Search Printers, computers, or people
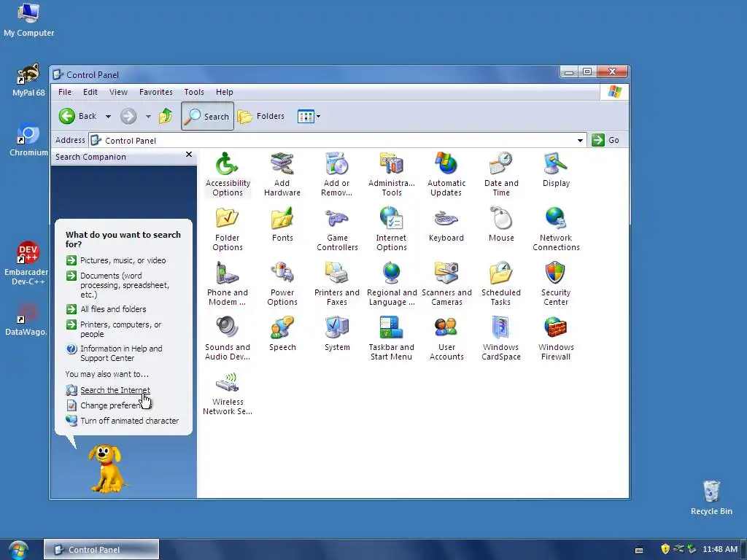 click(x=121, y=329)
